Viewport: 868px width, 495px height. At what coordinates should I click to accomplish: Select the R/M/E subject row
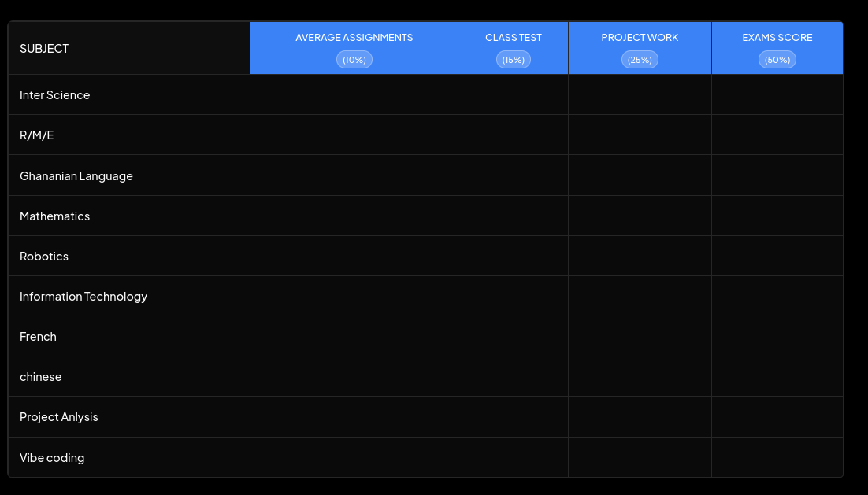pyautogui.click(x=35, y=135)
